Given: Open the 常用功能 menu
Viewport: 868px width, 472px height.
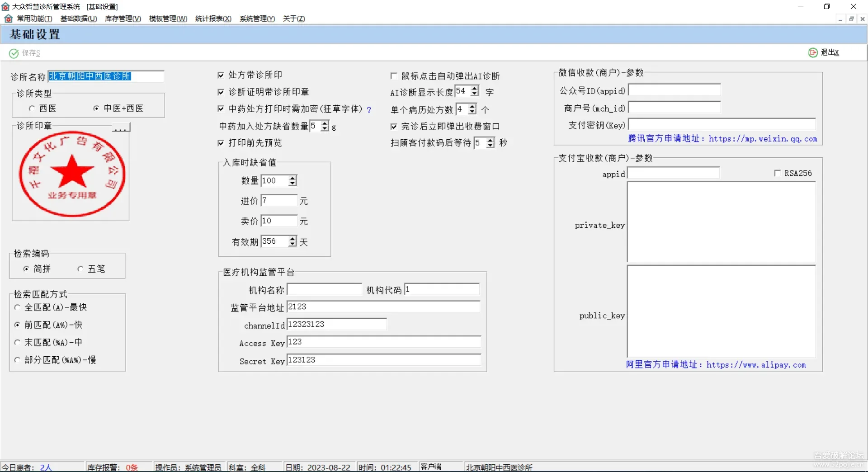Looking at the screenshot, I should pyautogui.click(x=35, y=19).
